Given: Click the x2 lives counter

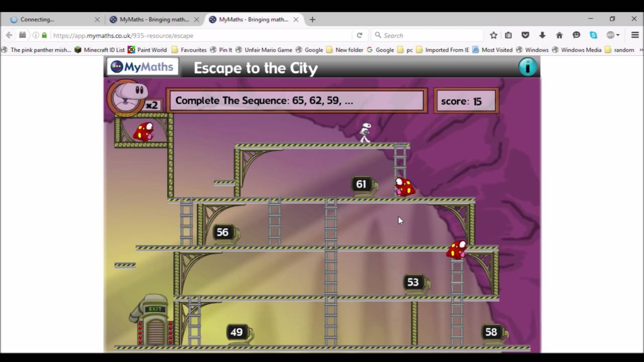Looking at the screenshot, I should click(x=152, y=105).
